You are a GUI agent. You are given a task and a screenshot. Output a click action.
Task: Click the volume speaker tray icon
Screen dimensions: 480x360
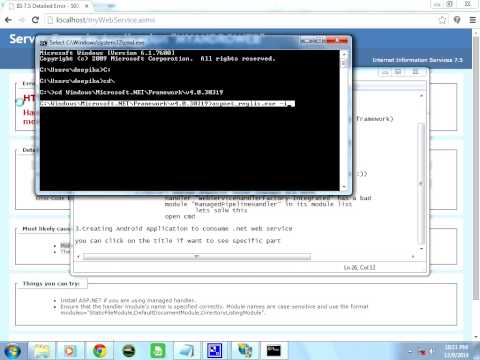point(431,351)
